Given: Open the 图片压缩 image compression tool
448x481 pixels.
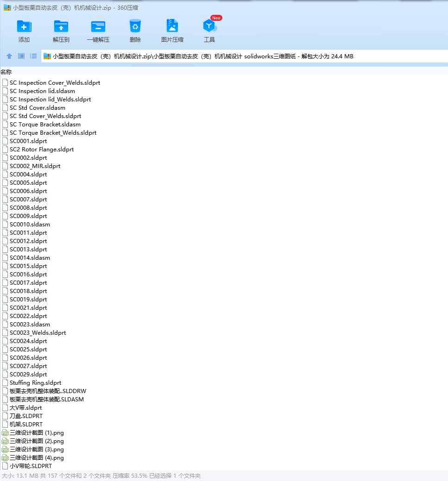Looking at the screenshot, I should 172,25.
